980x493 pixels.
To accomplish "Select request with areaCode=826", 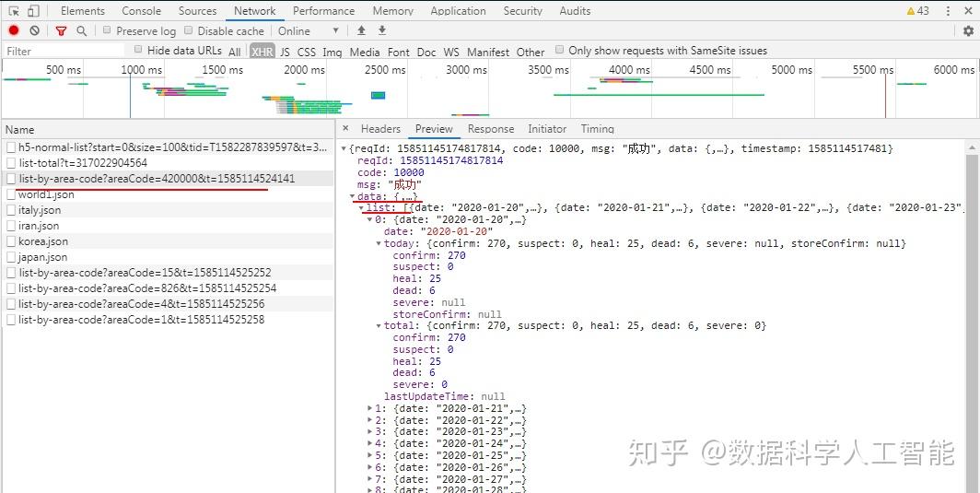I will [x=169, y=288].
